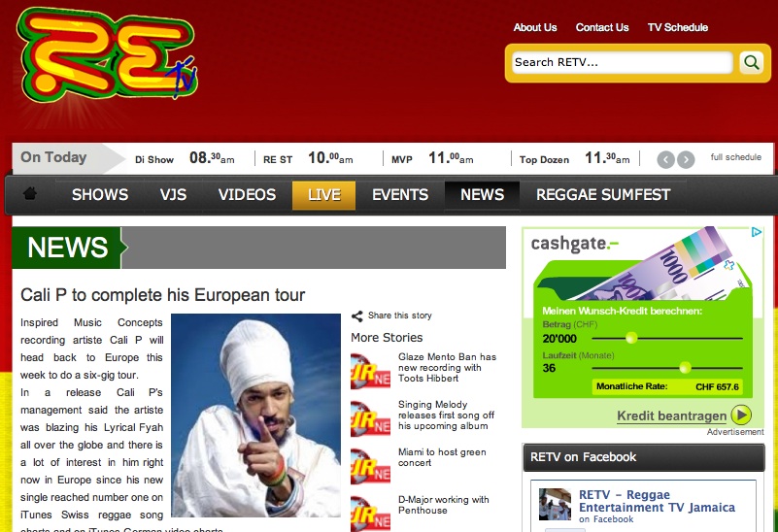The image size is (778, 532).
Task: Click the search magnifier icon
Action: pos(751,62)
